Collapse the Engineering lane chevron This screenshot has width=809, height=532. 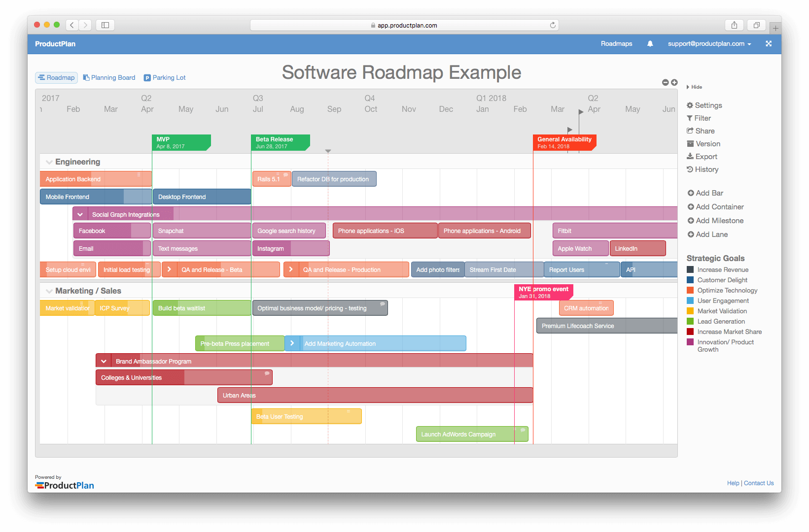49,162
